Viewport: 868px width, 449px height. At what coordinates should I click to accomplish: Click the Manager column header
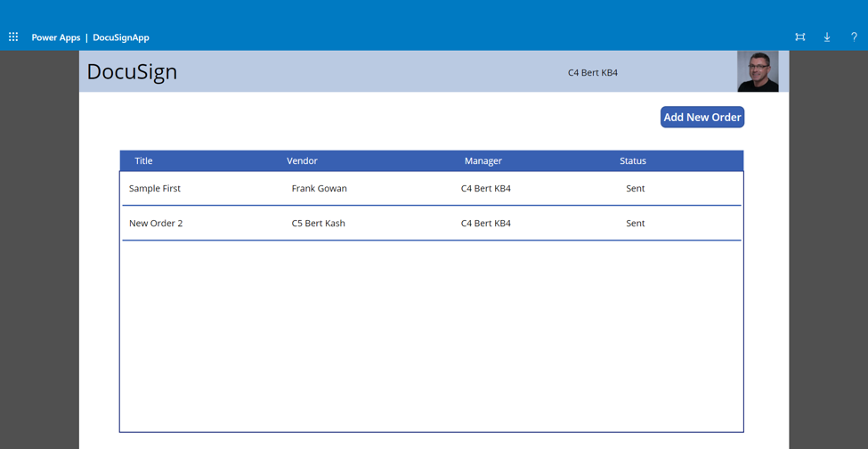483,161
